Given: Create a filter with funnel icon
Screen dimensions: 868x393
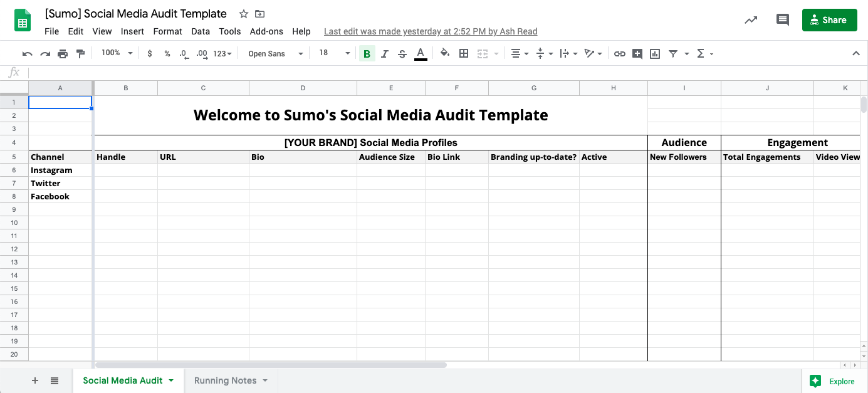Looking at the screenshot, I should (673, 54).
